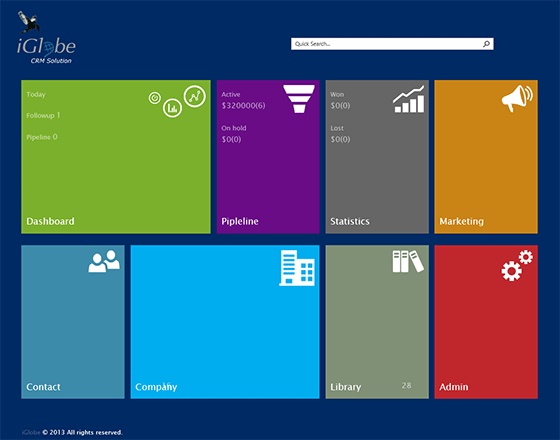Click the growth chart icon on Statistics tile
This screenshot has width=560, height=440.
pos(409,99)
